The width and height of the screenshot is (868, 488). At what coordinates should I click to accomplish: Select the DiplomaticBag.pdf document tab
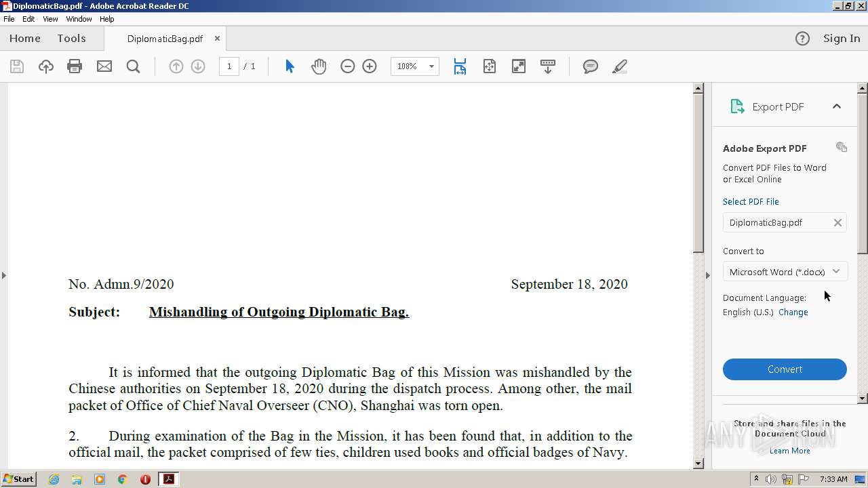[165, 39]
